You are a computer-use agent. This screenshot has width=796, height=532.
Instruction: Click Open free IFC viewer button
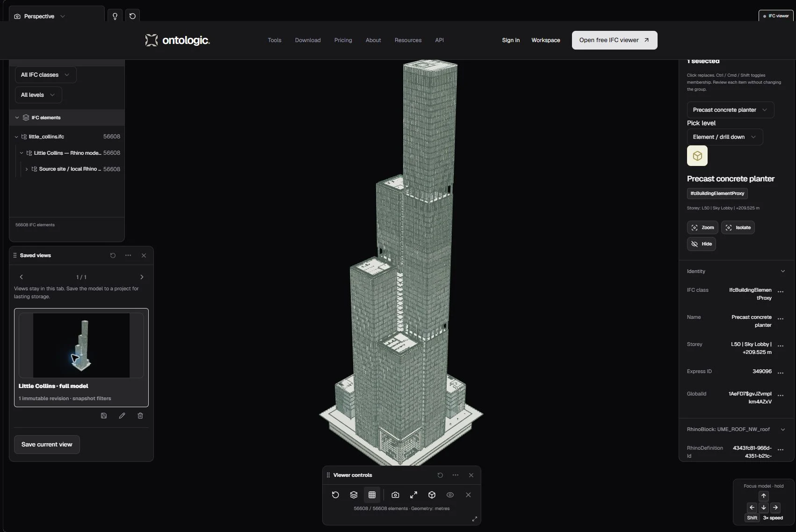(x=615, y=40)
